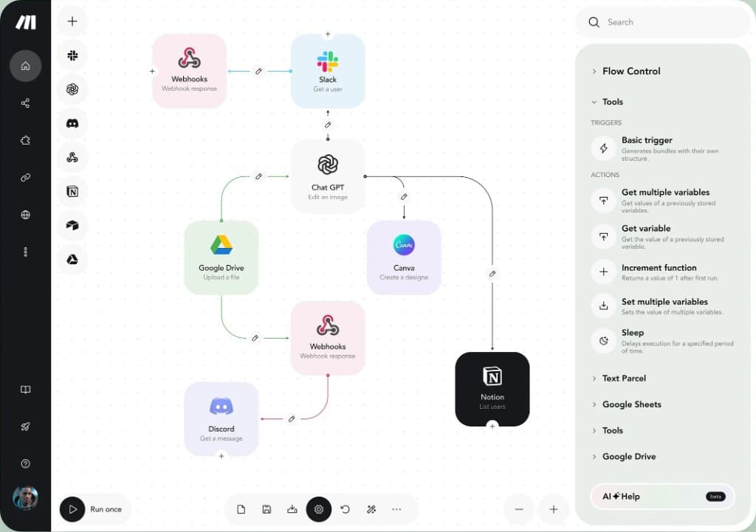Open the question mark help icon
This screenshot has height=532, width=756.
point(26,463)
